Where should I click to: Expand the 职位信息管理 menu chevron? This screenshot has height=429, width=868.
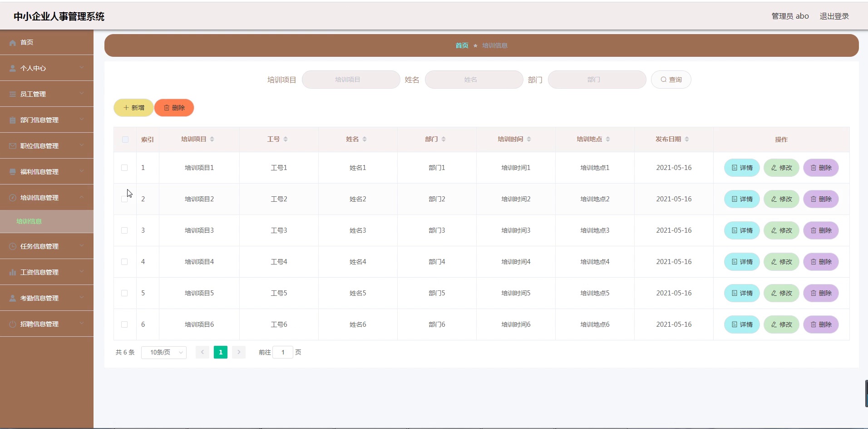pos(82,145)
